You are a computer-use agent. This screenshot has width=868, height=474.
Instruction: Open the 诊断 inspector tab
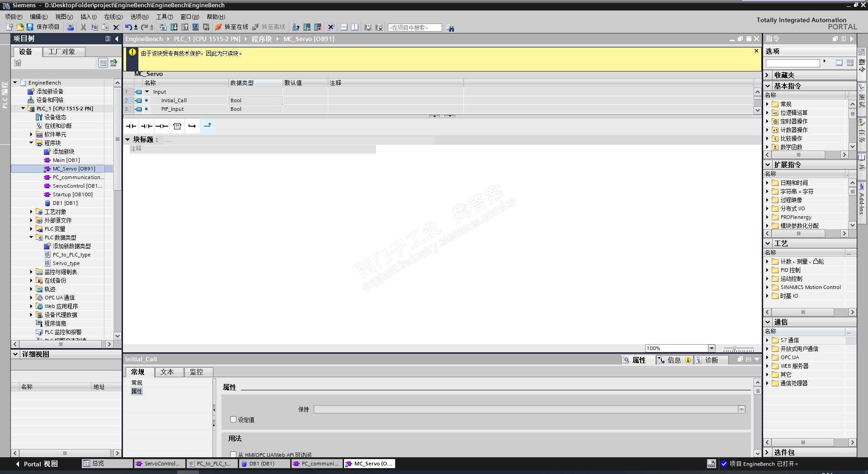[711, 360]
